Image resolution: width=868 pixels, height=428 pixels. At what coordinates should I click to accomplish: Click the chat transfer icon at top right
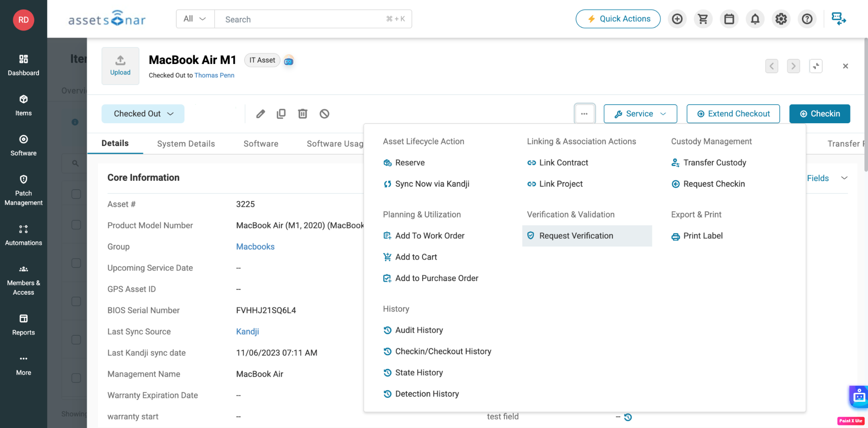[839, 19]
